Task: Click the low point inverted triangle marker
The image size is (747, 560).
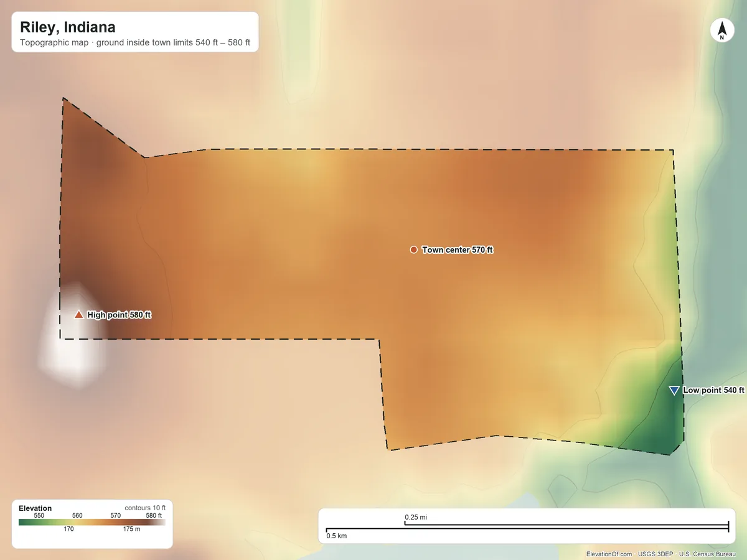Action: tap(674, 390)
